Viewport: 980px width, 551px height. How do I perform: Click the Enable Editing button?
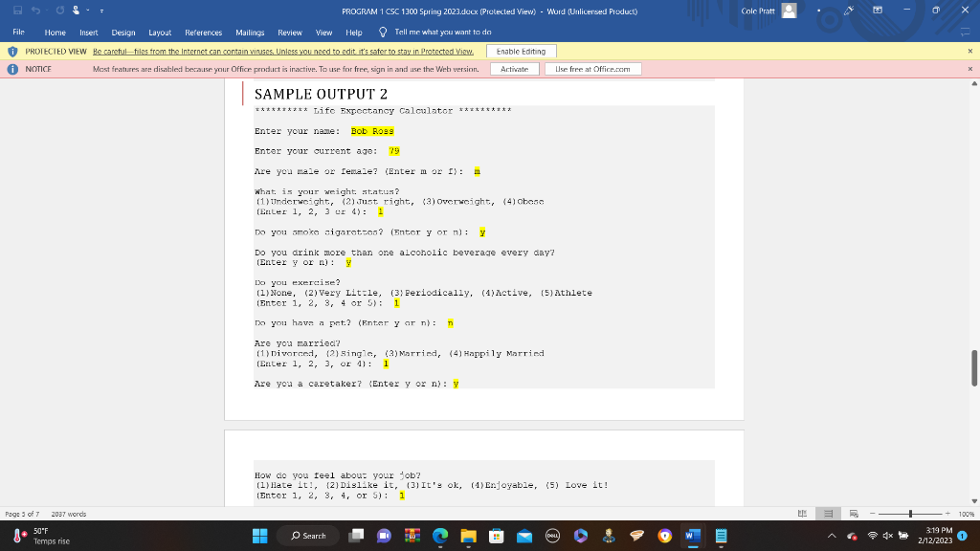click(x=522, y=51)
